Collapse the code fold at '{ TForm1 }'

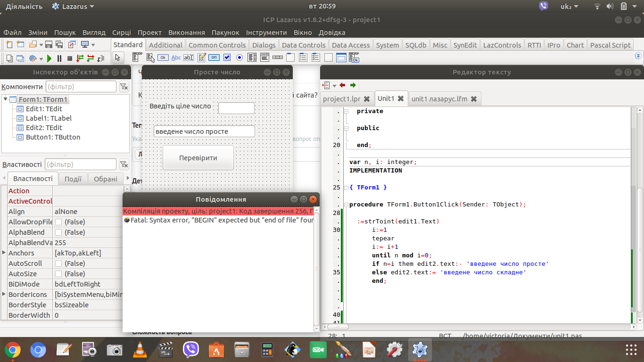tap(346, 188)
